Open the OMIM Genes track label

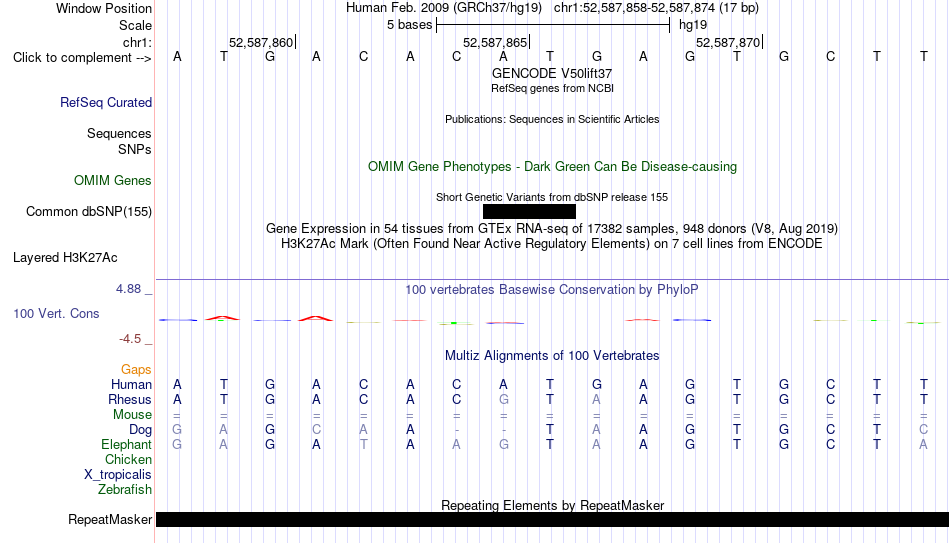tap(113, 181)
